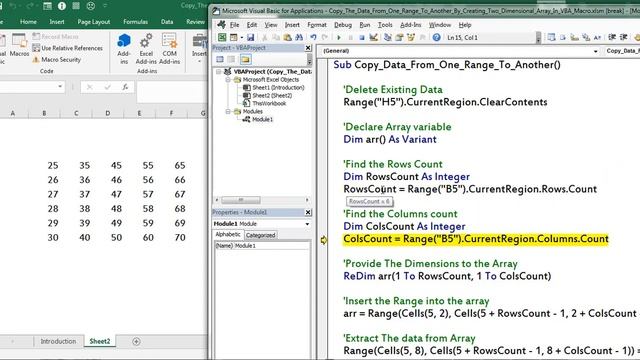Click the Undo arrow in VBA toolbar
The height and width of the screenshot is (360, 640).
point(313,38)
